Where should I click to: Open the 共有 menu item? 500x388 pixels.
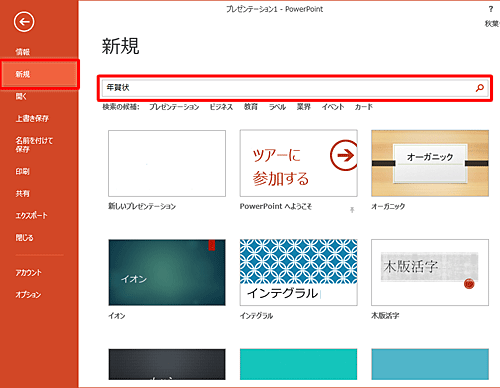[22, 193]
